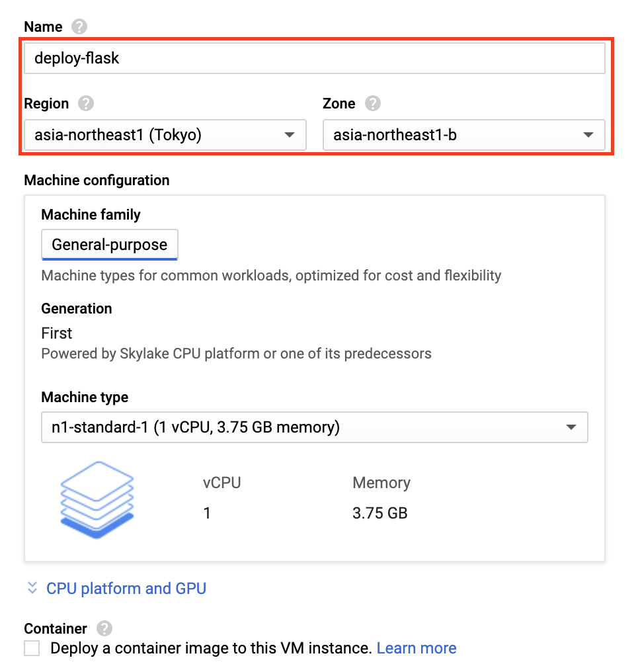Click the Learn more link
Viewport: 640px width, 672px height.
417,648
